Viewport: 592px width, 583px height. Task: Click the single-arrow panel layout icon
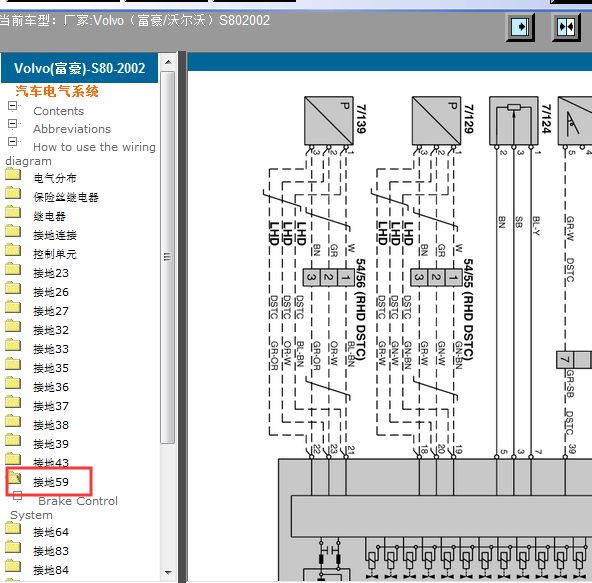pos(520,27)
